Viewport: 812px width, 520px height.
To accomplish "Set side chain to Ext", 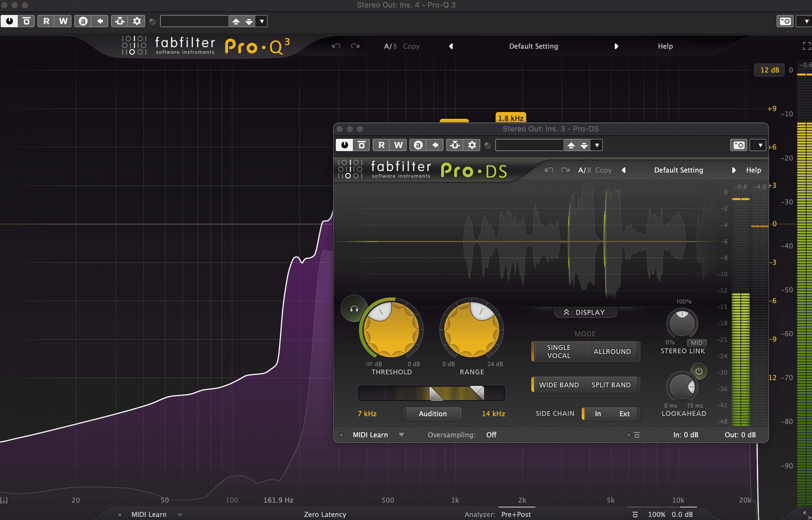I will [625, 413].
